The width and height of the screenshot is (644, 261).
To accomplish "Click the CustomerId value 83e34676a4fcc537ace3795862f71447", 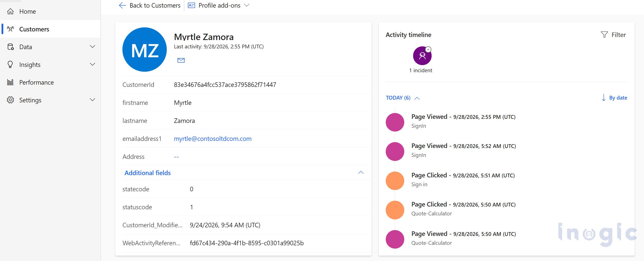I will [225, 85].
